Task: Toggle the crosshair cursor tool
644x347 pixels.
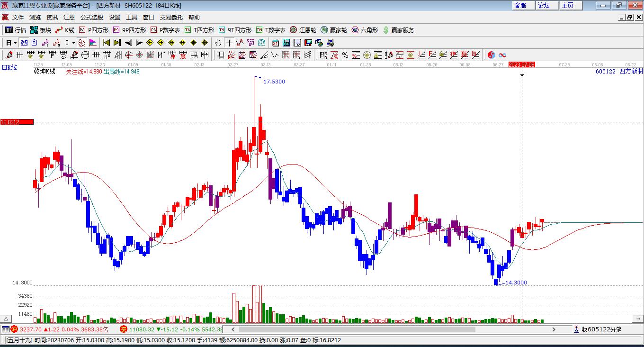Action: tap(229, 43)
